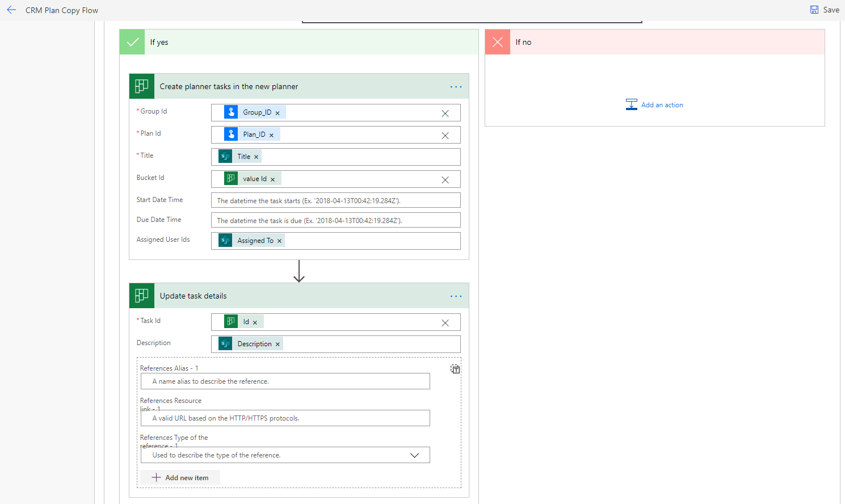Remove the Group_ID token

278,113
